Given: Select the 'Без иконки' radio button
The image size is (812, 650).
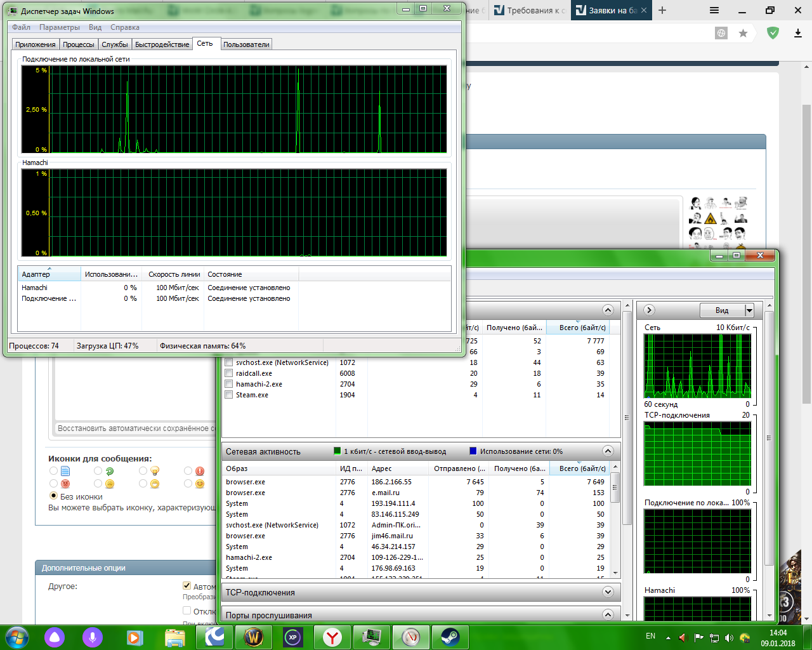Looking at the screenshot, I should click(x=54, y=496).
